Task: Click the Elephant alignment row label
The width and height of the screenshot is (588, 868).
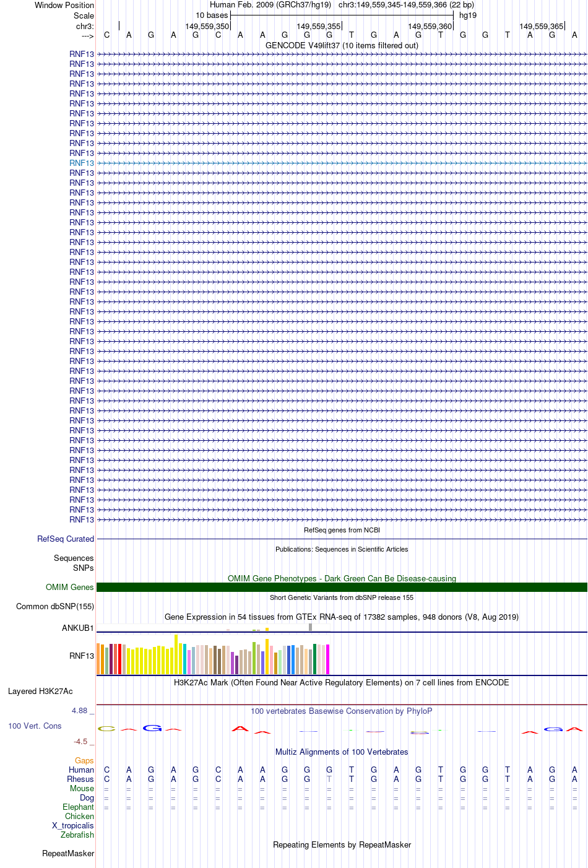Action: click(x=79, y=807)
